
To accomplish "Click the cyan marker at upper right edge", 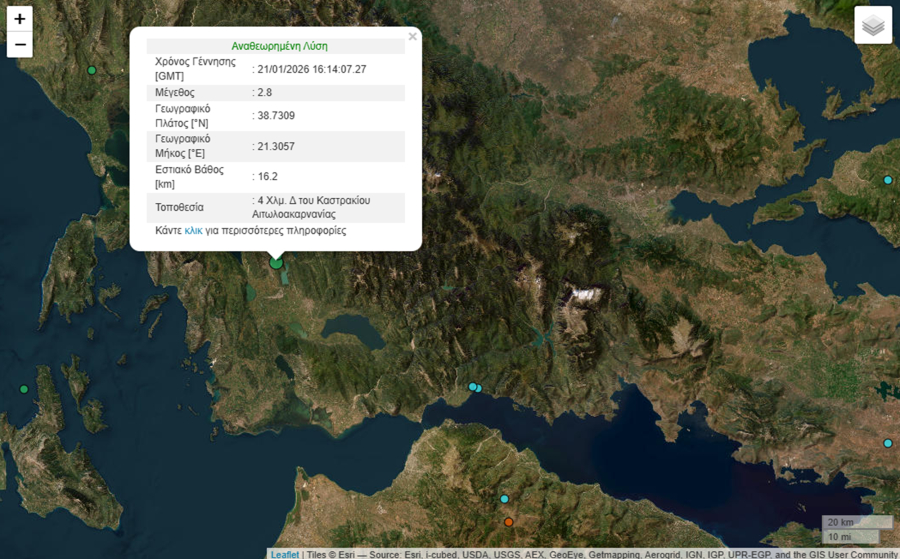I will [887, 180].
